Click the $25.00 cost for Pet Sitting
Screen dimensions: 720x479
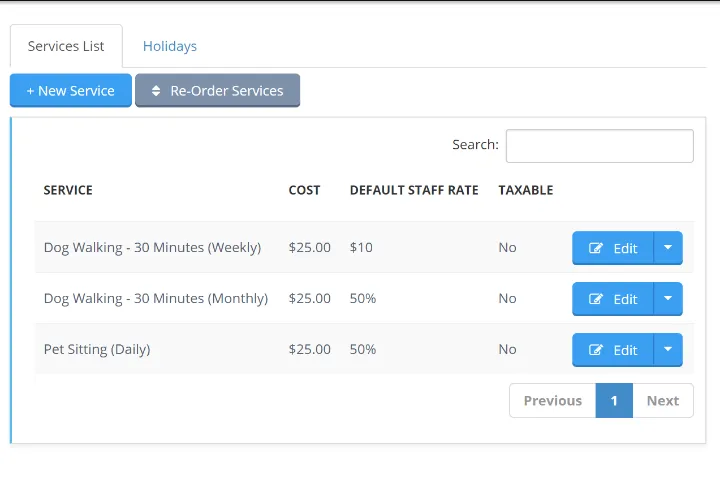[309, 349]
